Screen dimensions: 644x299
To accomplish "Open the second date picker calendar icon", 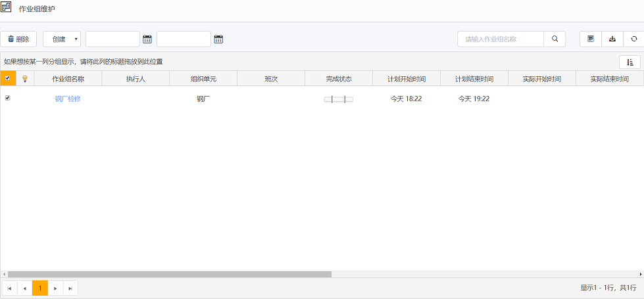I will 218,39.
